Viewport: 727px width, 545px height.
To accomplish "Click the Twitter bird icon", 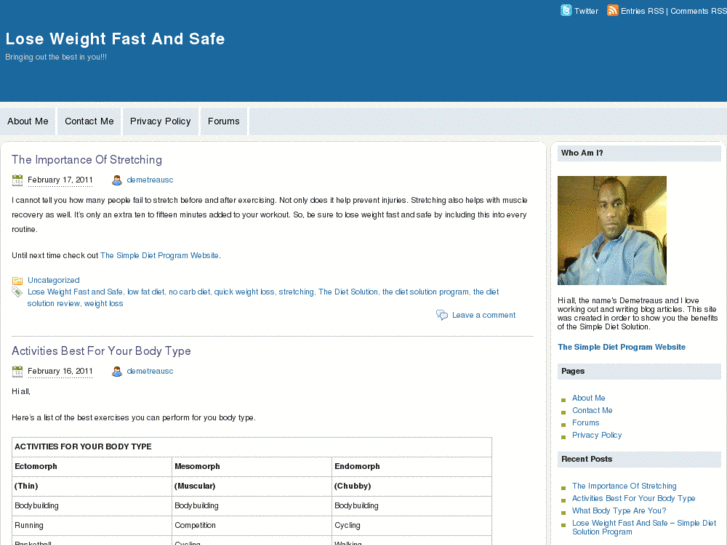I will coord(566,10).
